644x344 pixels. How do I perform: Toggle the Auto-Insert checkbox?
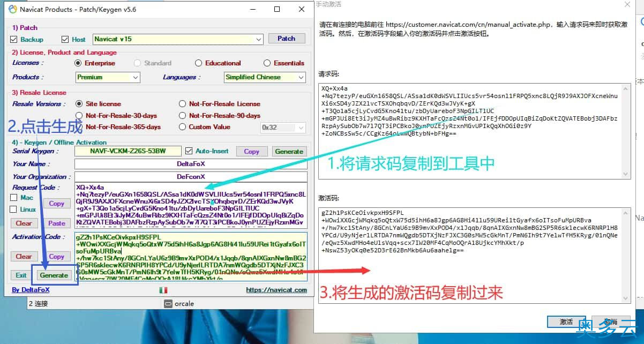tap(189, 151)
